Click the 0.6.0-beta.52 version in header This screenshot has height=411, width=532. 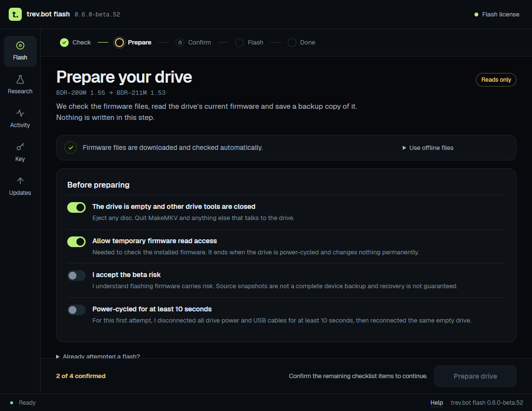pyautogui.click(x=97, y=14)
